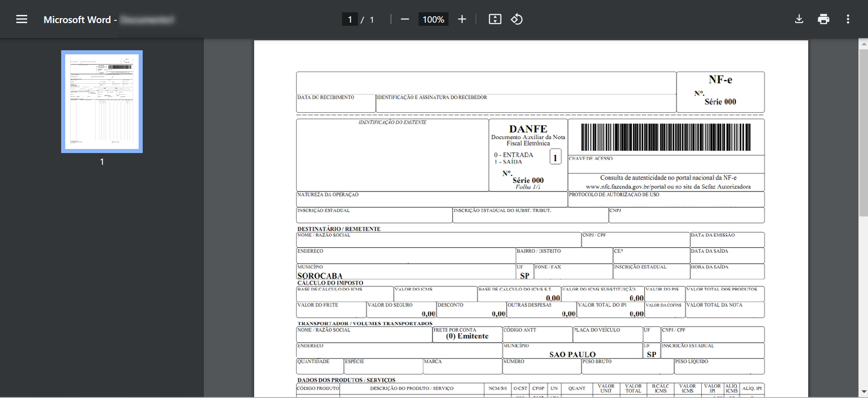Click the 'VALOR DO FRETE' field label
The image size is (868, 398).
(318, 305)
